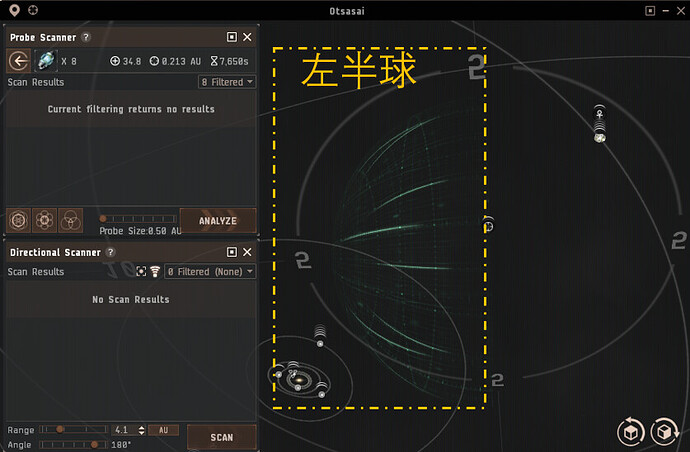Screen dimensions: 690x452
Task: Click the Otsasai system title
Action: pos(347,11)
